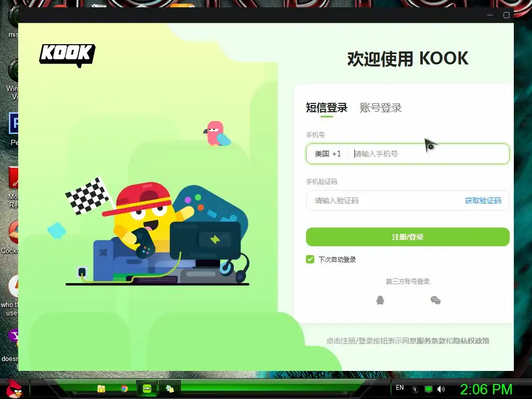Open the speaker volume tray icon
532x399 pixels.
441,389
